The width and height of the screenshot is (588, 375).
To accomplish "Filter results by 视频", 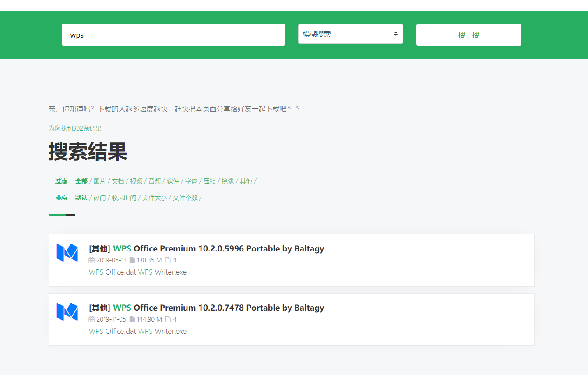I will click(x=136, y=181).
